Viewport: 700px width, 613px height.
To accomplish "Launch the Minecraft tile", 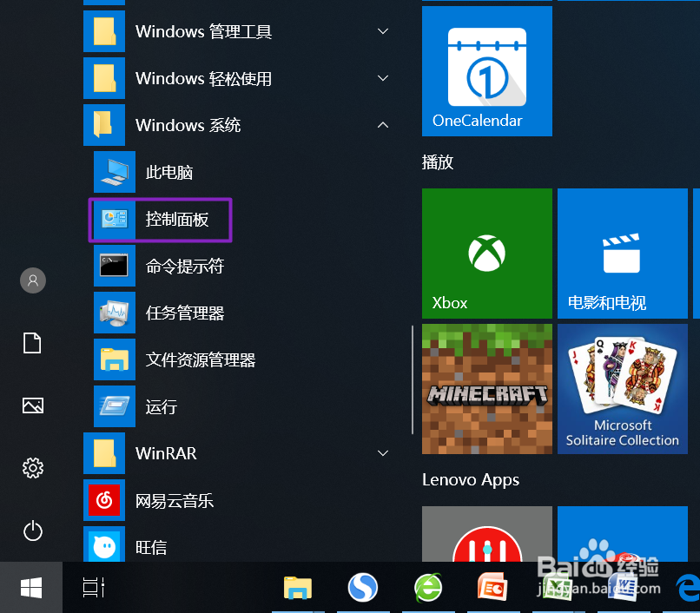I will (x=487, y=389).
